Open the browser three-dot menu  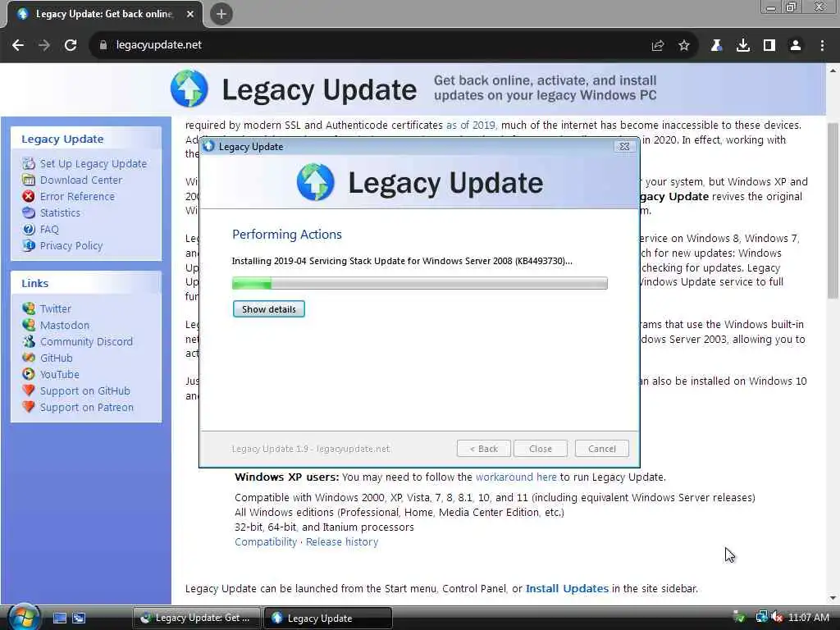pyautogui.click(x=822, y=46)
